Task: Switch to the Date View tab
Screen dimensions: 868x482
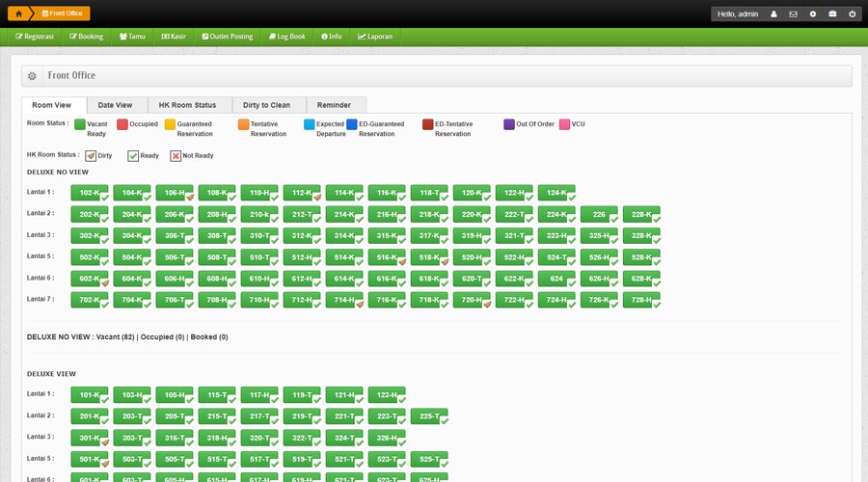Action: point(116,105)
